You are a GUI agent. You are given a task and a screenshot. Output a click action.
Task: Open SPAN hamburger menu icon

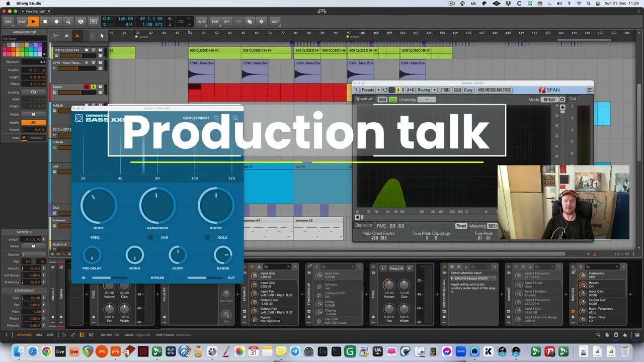pyautogui.click(x=589, y=90)
